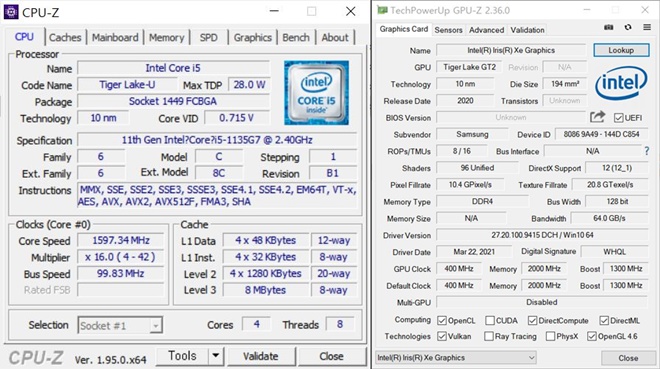
Task: Click the Driver Version field
Action: [x=542, y=235]
